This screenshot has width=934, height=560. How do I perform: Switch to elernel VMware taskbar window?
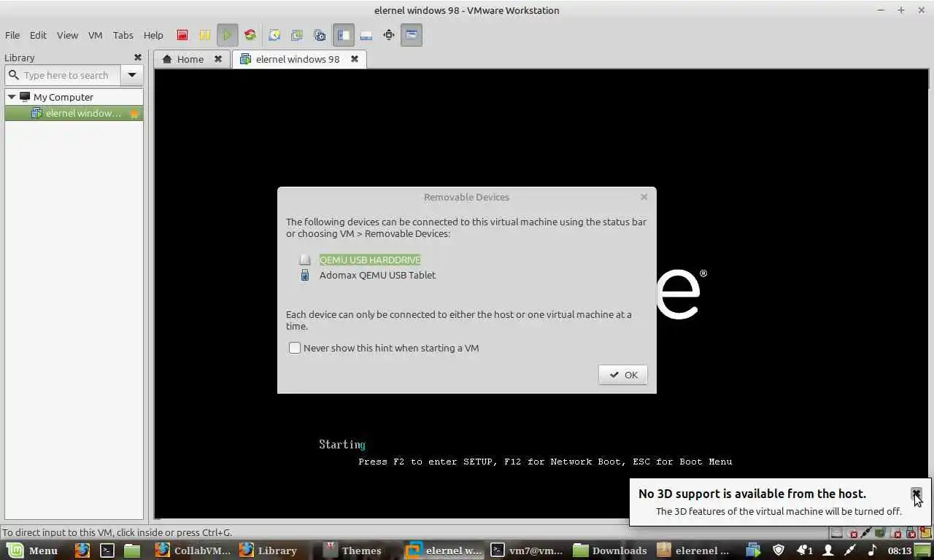[443, 551]
